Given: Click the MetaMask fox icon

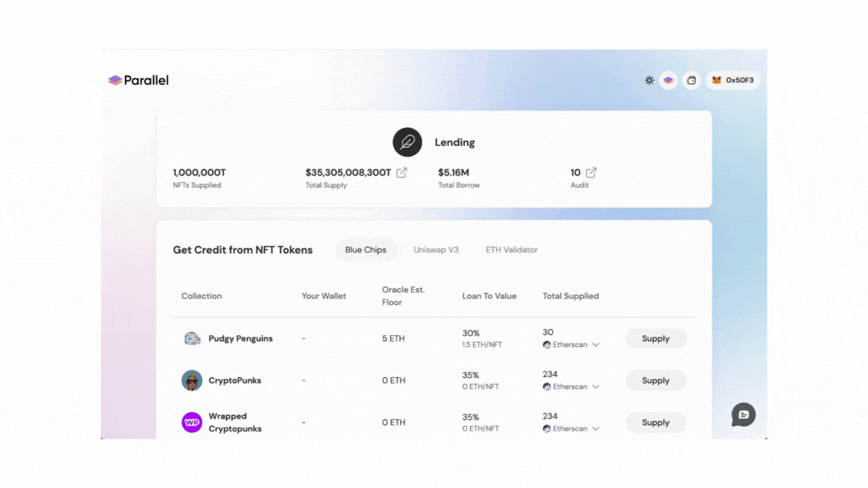Looking at the screenshot, I should pos(715,80).
